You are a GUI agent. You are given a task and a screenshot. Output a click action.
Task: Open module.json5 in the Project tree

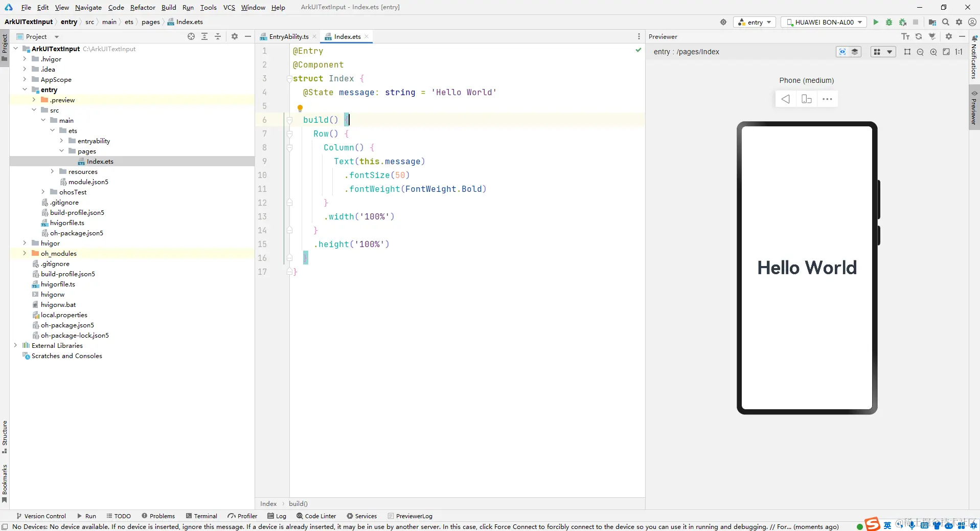pyautogui.click(x=88, y=182)
